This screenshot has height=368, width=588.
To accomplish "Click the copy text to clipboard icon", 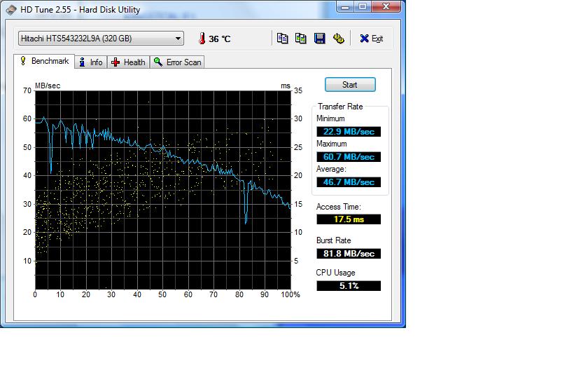I will click(x=282, y=39).
